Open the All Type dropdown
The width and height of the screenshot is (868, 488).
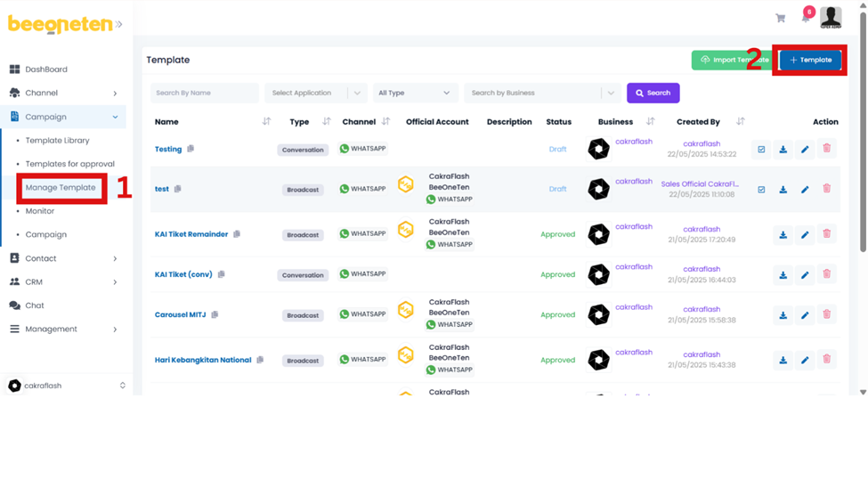pyautogui.click(x=414, y=93)
